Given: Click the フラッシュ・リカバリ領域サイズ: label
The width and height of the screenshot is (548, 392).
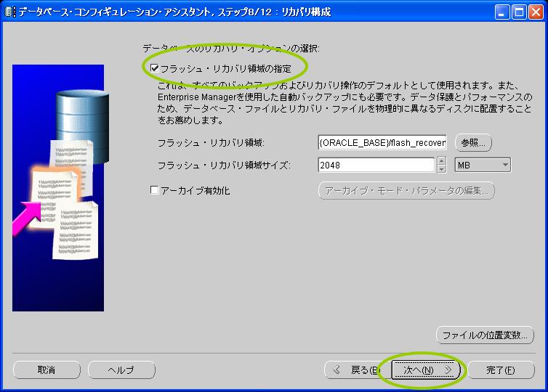Looking at the screenshot, I should coord(224,165).
